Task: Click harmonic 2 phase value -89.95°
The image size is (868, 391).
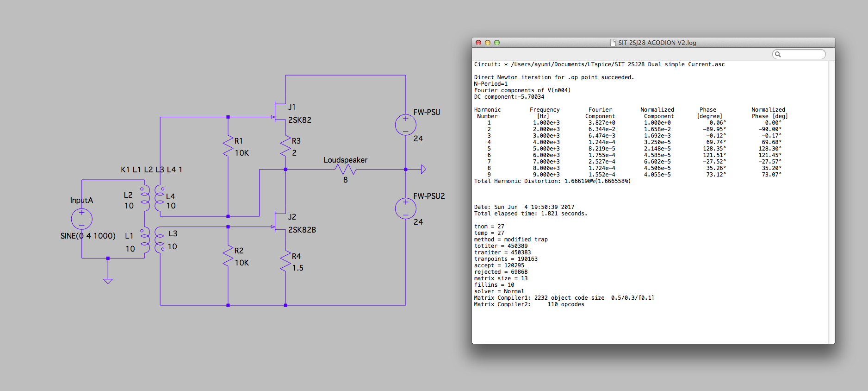Action: pyautogui.click(x=714, y=129)
